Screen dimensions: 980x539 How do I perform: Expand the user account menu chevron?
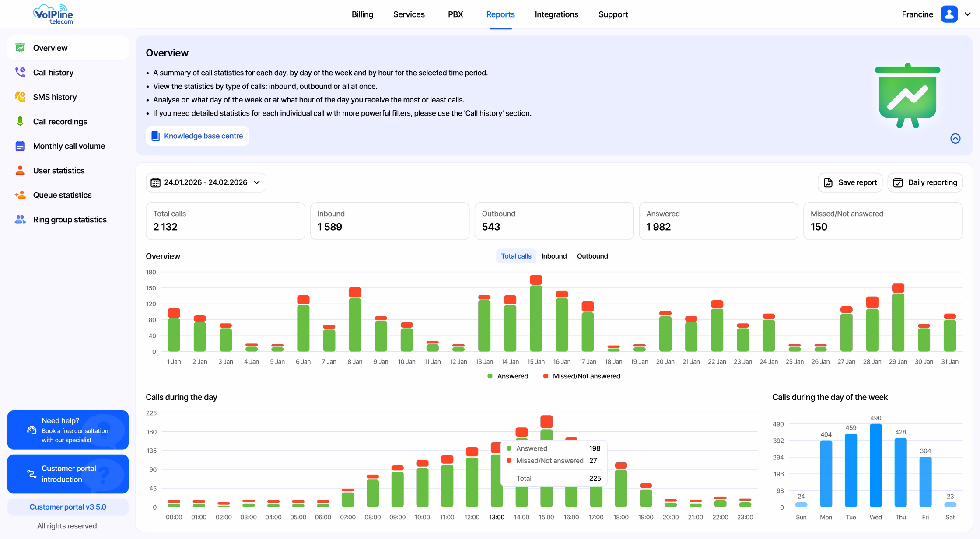pyautogui.click(x=968, y=14)
